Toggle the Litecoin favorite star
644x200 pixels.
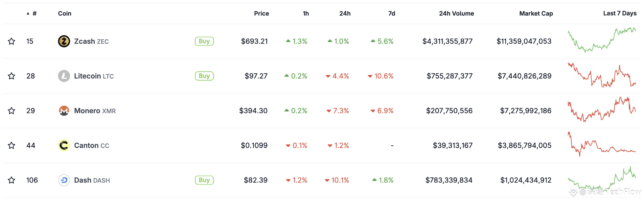[x=11, y=76]
